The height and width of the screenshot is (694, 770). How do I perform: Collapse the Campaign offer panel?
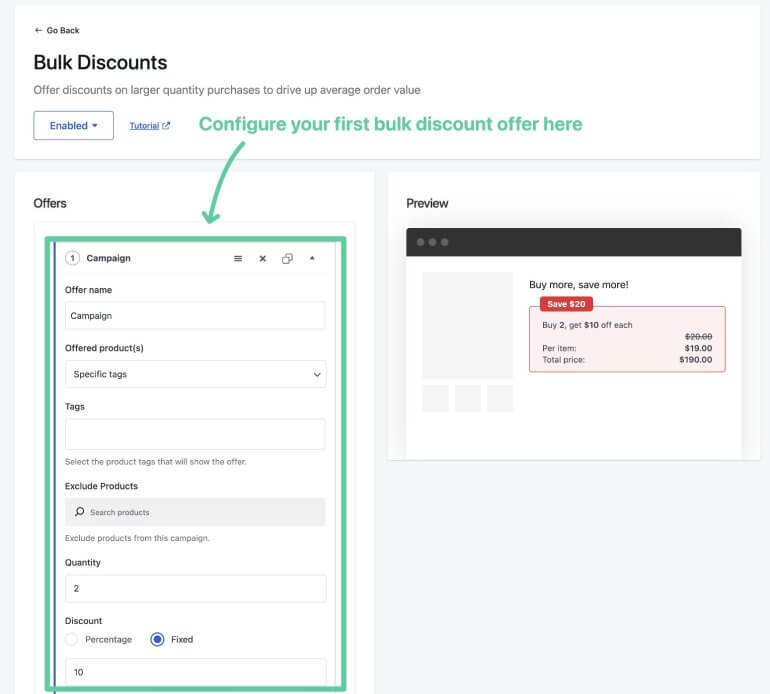(312, 258)
